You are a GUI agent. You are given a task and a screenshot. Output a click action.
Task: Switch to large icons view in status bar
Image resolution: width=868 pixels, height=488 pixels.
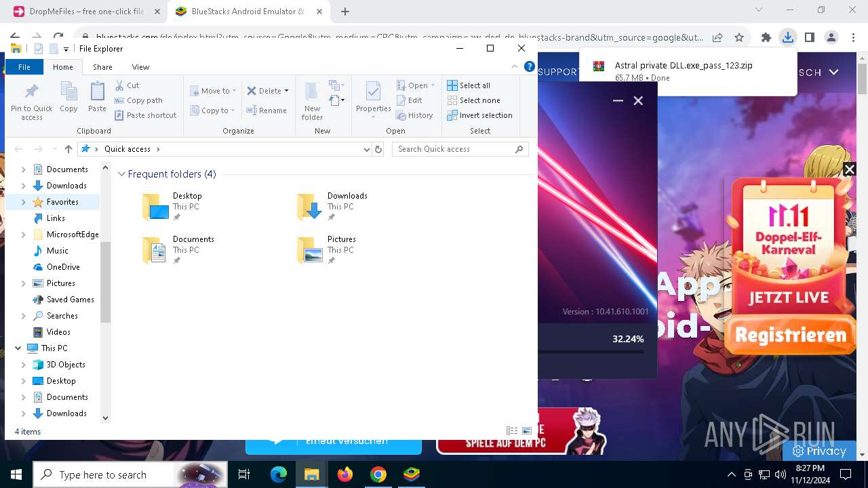527,431
